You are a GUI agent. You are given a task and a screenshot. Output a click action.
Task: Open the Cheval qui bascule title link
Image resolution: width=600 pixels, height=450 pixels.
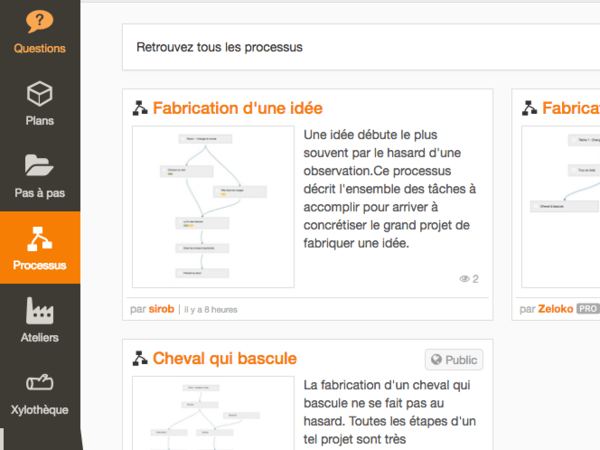tap(224, 359)
